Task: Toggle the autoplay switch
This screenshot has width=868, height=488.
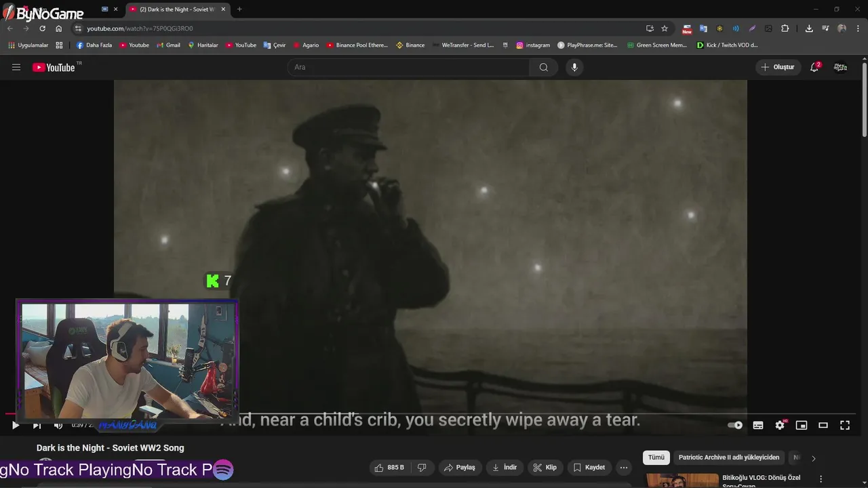Action: point(735,425)
